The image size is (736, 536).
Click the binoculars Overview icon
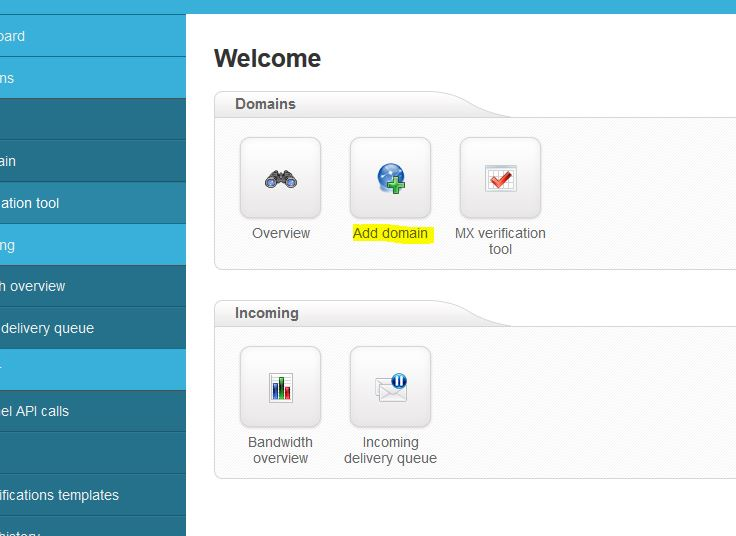(280, 178)
